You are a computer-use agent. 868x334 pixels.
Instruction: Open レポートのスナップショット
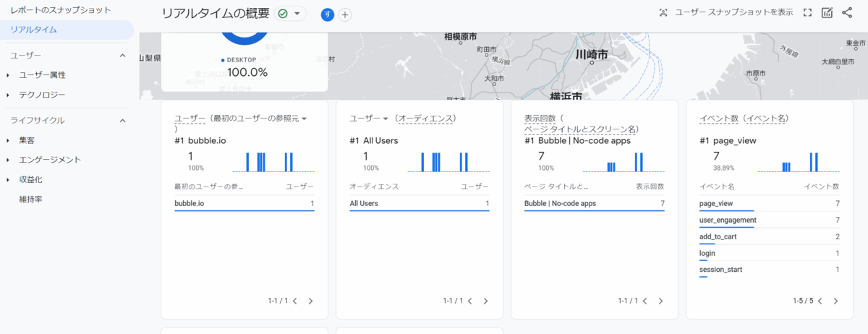61,10
